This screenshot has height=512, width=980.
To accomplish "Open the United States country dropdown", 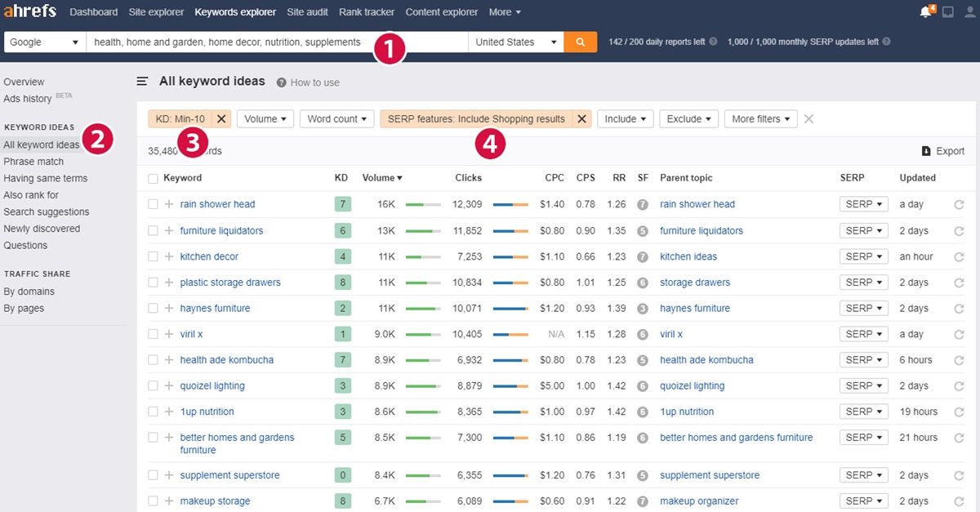I will click(516, 42).
